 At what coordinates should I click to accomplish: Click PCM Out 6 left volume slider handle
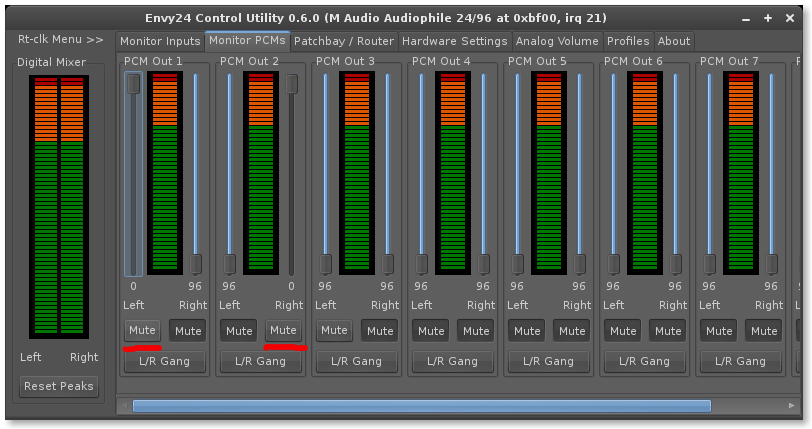(x=614, y=264)
